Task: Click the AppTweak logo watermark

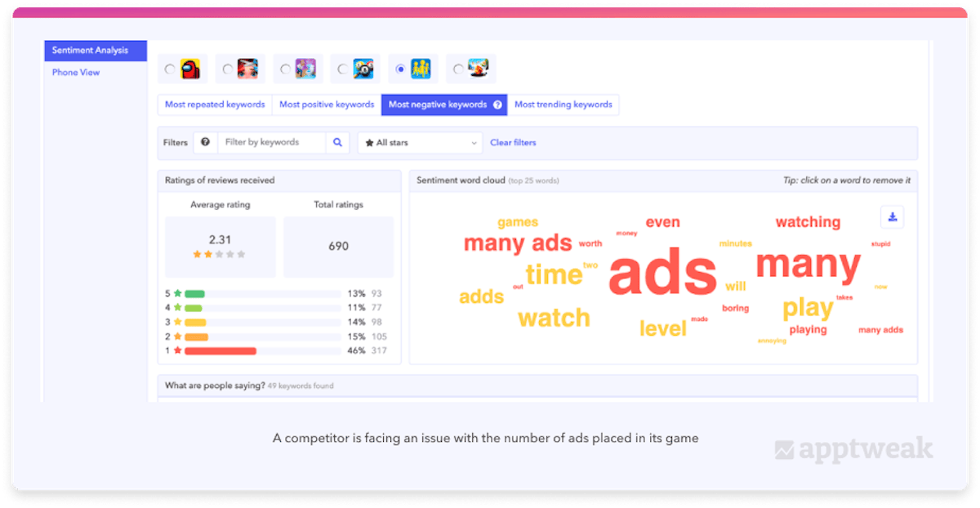Action: 853,449
